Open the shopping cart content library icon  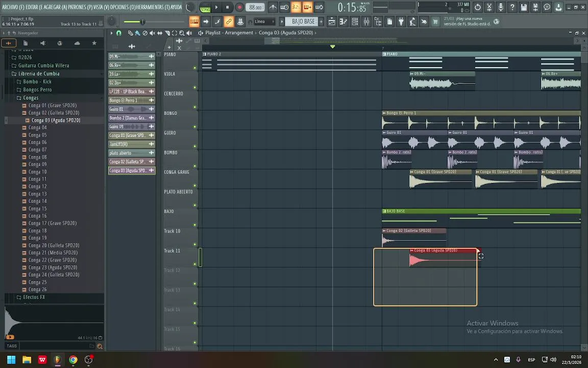click(x=435, y=22)
